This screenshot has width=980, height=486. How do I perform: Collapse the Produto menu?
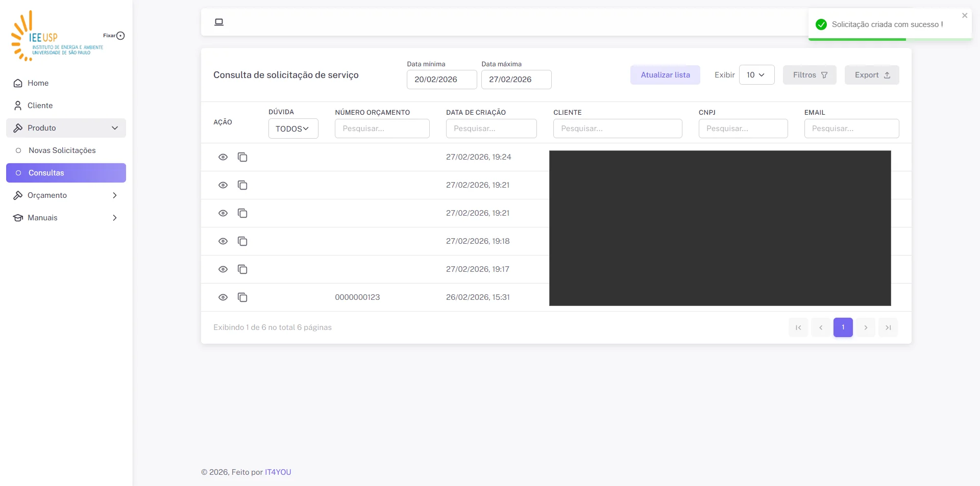(66, 128)
